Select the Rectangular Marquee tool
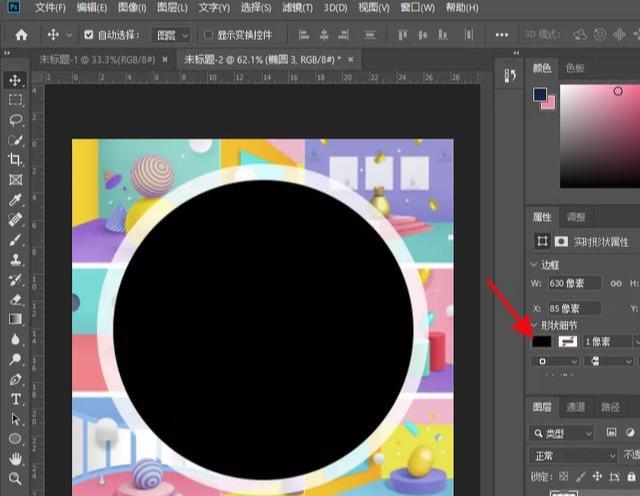The height and width of the screenshot is (496, 640). click(16, 100)
